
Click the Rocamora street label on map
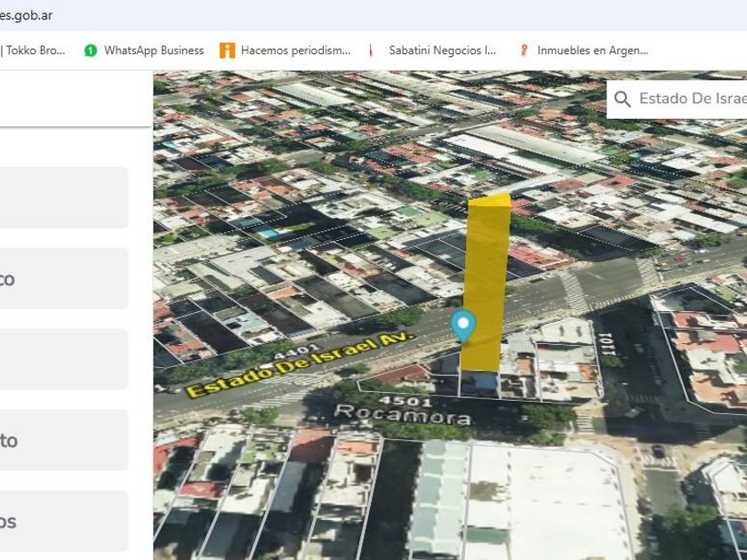pyautogui.click(x=390, y=414)
